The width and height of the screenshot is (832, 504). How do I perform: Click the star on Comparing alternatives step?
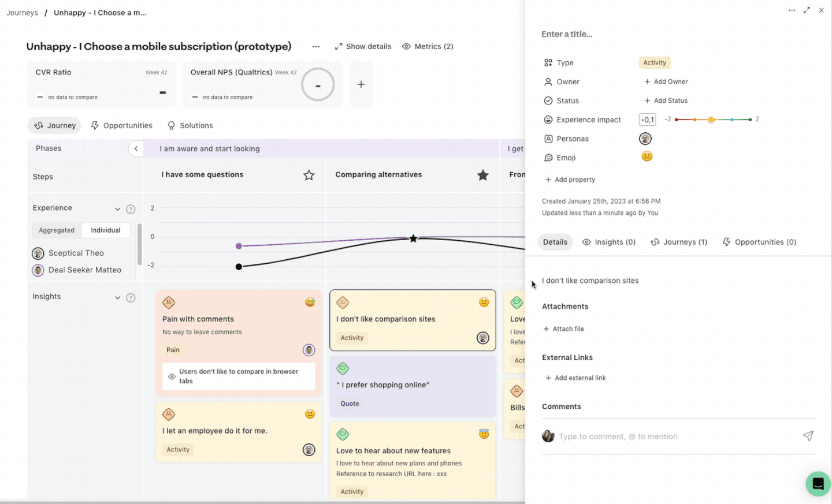pos(482,175)
